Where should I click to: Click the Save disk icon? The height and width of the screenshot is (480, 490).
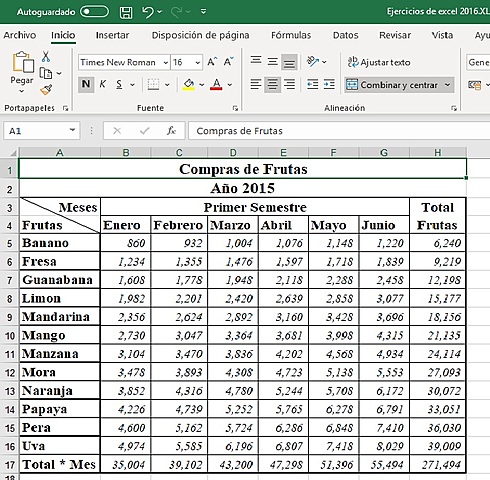126,12
